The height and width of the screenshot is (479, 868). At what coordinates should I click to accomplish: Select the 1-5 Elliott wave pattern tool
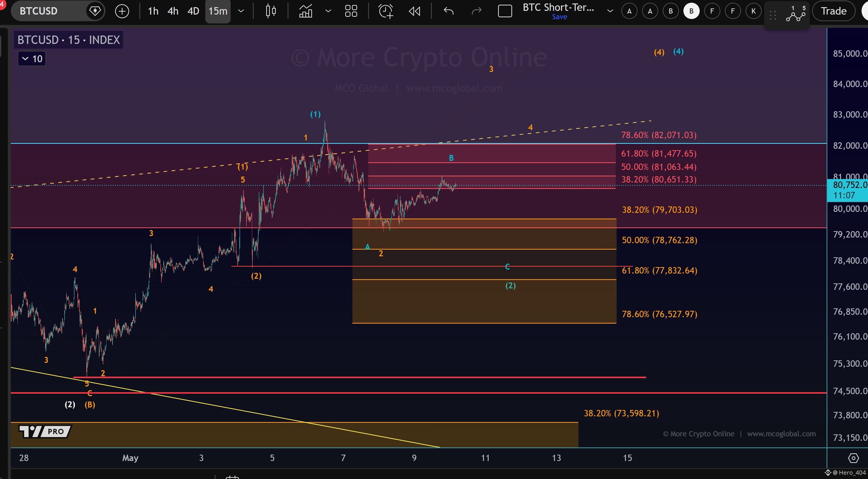click(796, 14)
